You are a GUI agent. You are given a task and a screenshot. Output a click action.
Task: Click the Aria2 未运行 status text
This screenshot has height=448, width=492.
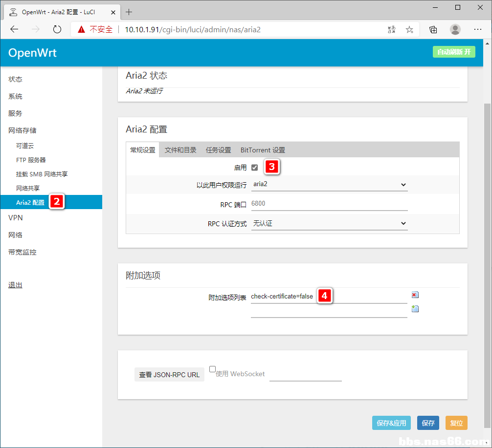[x=144, y=91]
